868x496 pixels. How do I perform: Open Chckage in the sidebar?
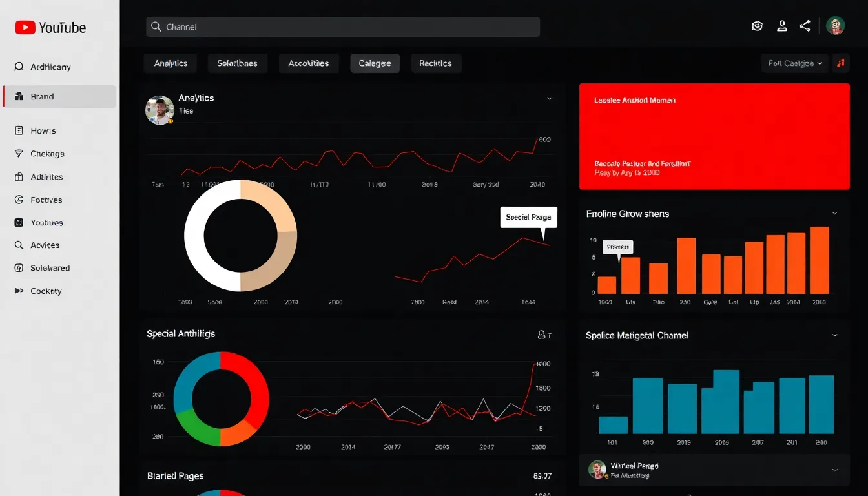coord(47,154)
